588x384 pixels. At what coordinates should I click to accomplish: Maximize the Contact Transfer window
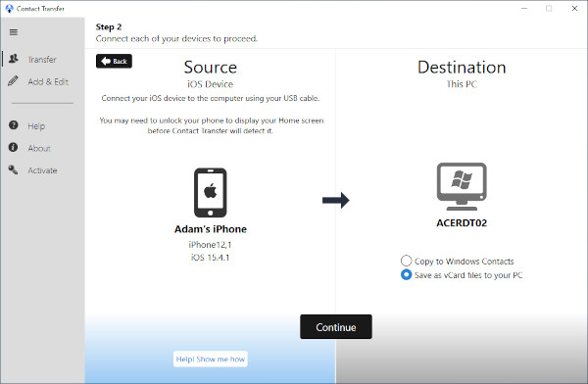(549, 8)
